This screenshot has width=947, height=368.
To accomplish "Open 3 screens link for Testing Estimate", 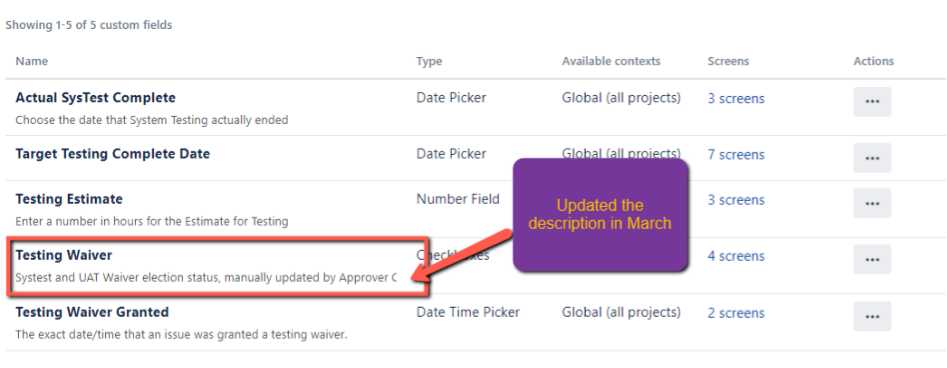I will (x=736, y=200).
